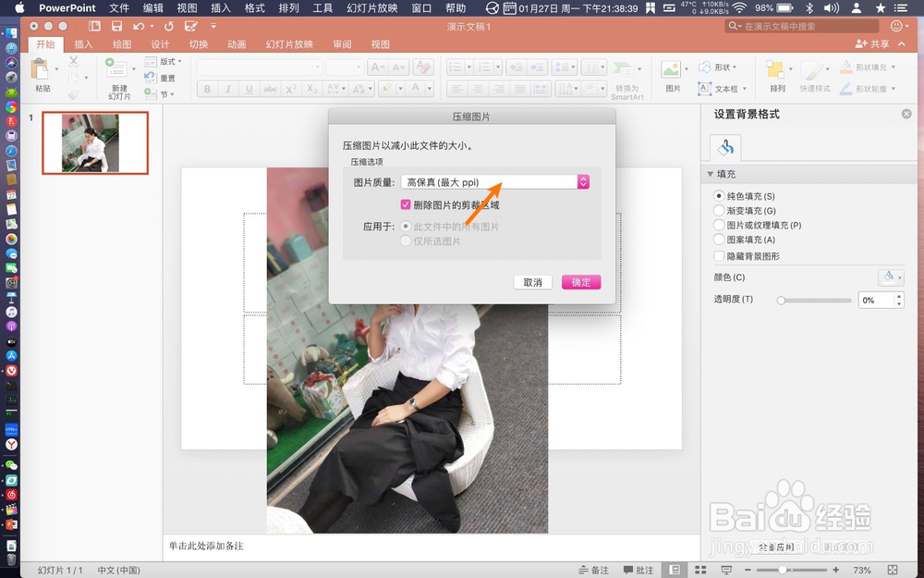The width and height of the screenshot is (924, 578).
Task: Toggle bold formatting with the B icon
Action: point(207,89)
